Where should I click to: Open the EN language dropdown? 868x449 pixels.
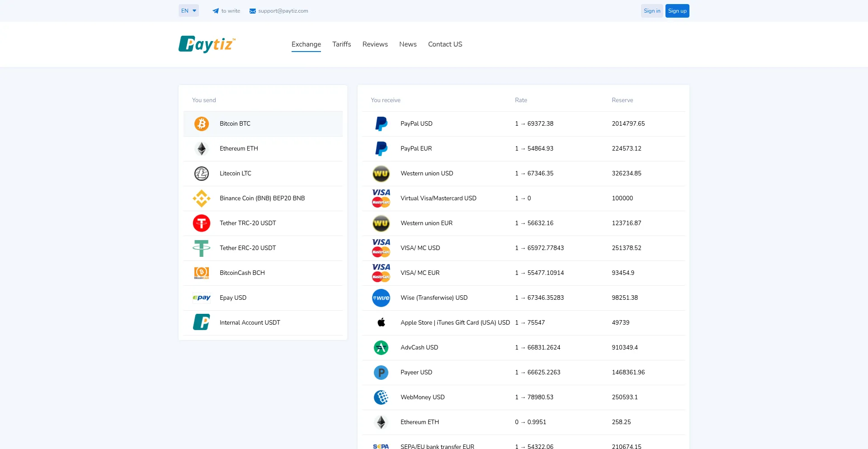pyautogui.click(x=189, y=11)
